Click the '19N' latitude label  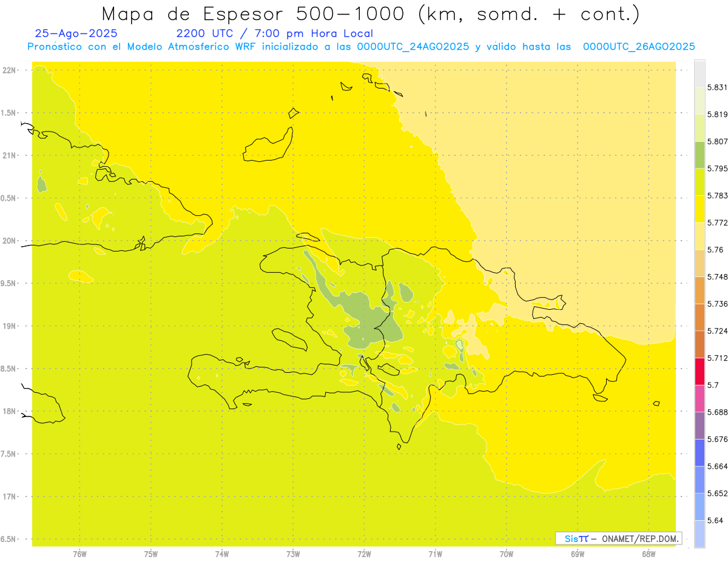10,326
